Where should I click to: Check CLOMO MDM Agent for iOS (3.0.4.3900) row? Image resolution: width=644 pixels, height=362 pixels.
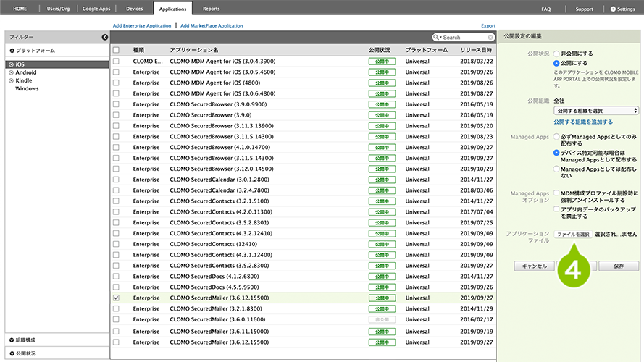tap(116, 61)
